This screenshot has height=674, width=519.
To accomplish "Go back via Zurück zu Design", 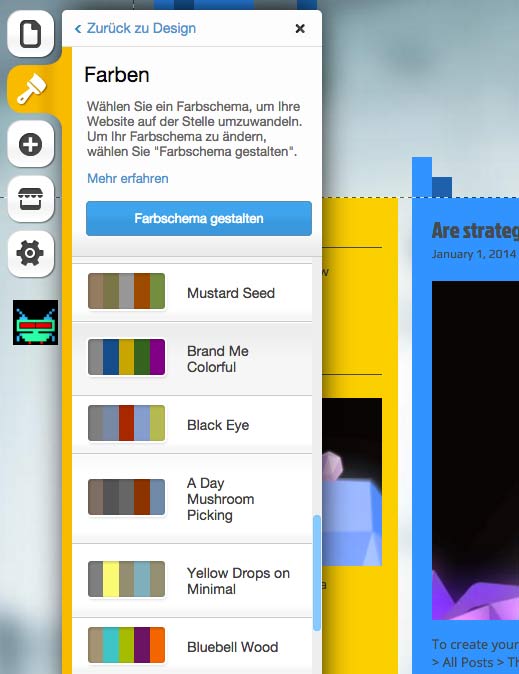I will coord(135,28).
